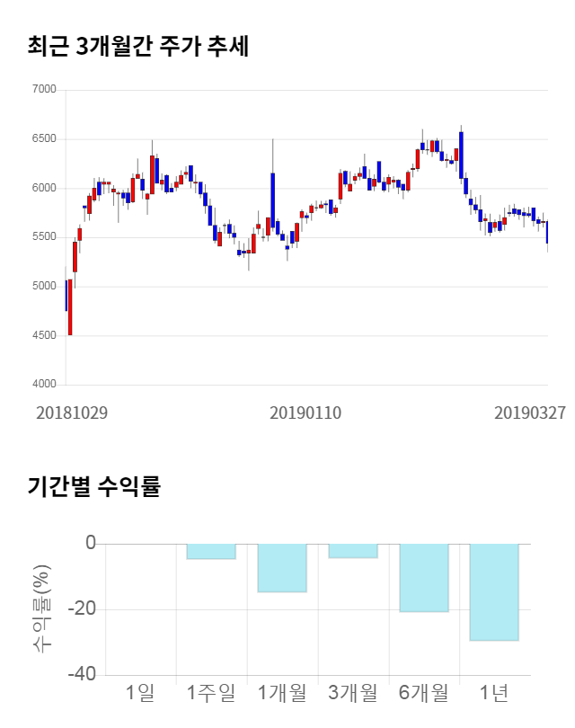Screen dimensions: 575x728
Task: Click the 최근 3개월간 주가 추세 heading
Action: (138, 46)
